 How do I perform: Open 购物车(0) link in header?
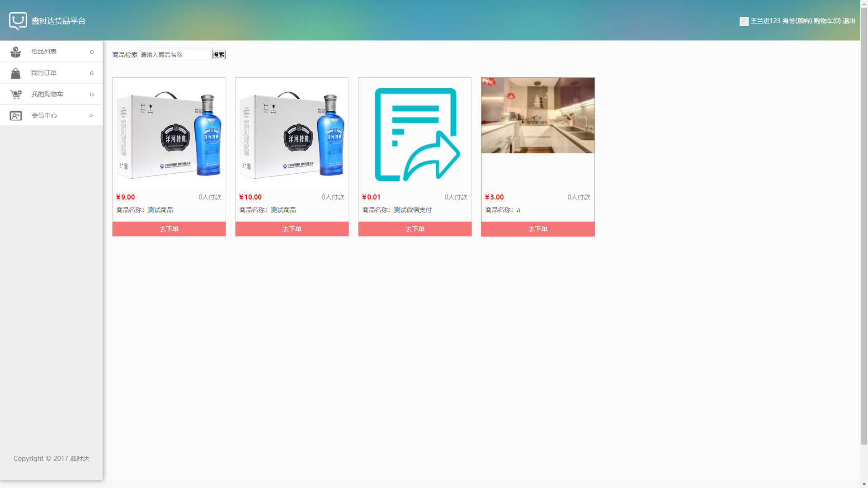[x=827, y=21]
